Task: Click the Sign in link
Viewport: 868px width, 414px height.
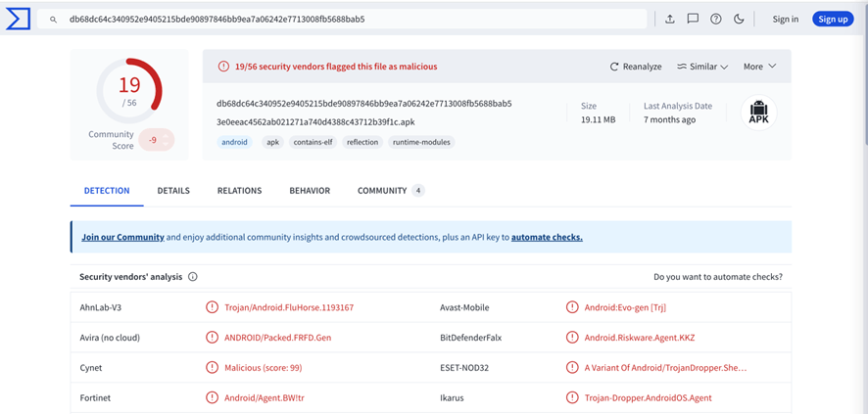Action: tap(786, 20)
